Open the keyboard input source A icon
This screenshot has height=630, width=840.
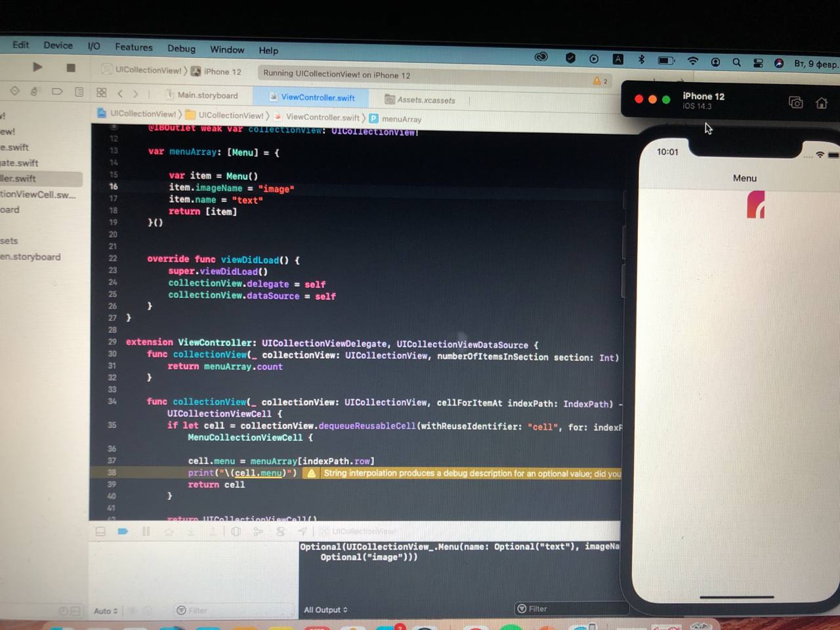coord(618,59)
